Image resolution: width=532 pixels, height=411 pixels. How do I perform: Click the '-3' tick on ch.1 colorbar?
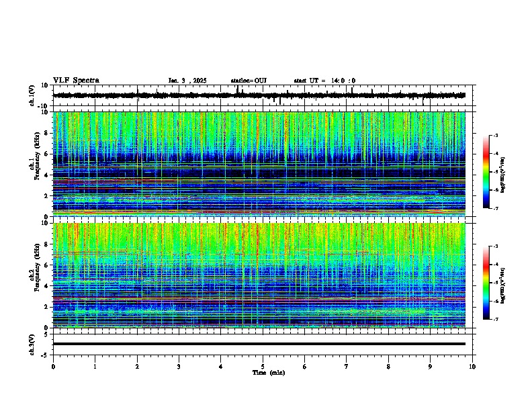(x=495, y=135)
